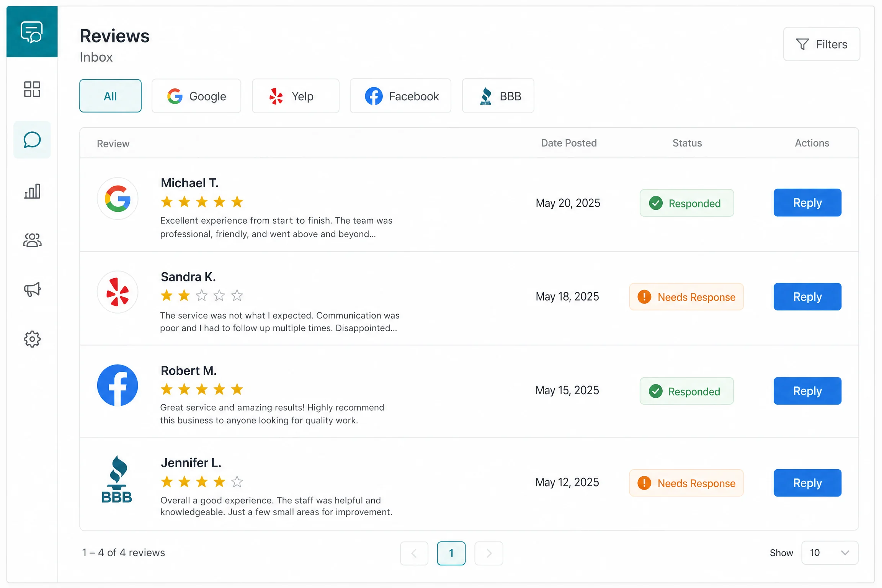Open the analytics bar chart sidebar icon
The width and height of the screenshot is (882, 588).
click(32, 191)
